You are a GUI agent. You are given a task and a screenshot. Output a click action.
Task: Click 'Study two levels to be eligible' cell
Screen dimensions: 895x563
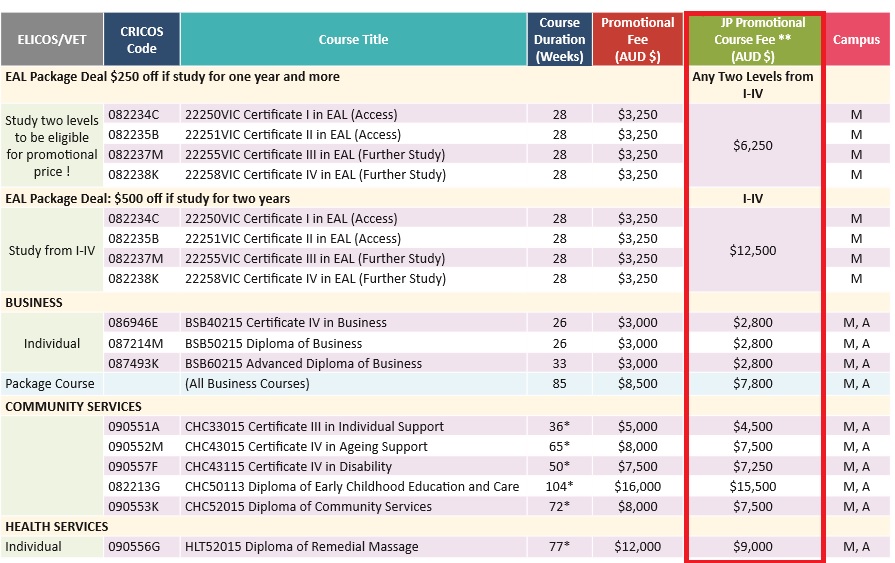pyautogui.click(x=52, y=146)
